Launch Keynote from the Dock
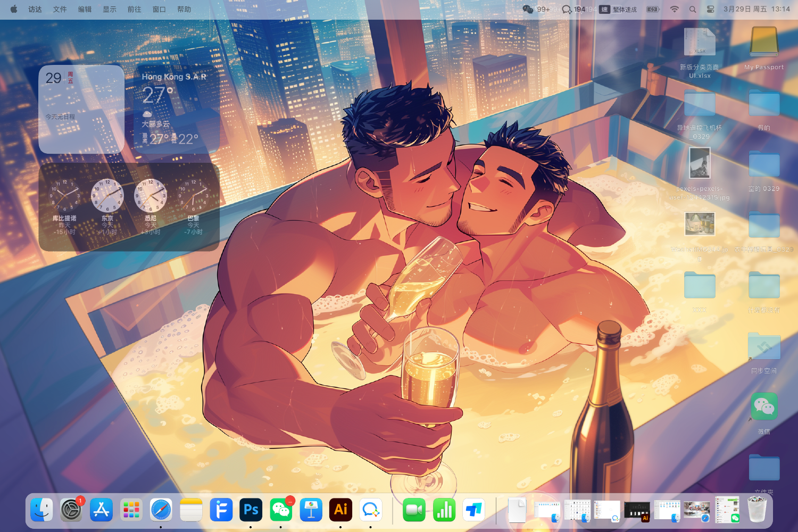This screenshot has width=798, height=532. pos(311,510)
